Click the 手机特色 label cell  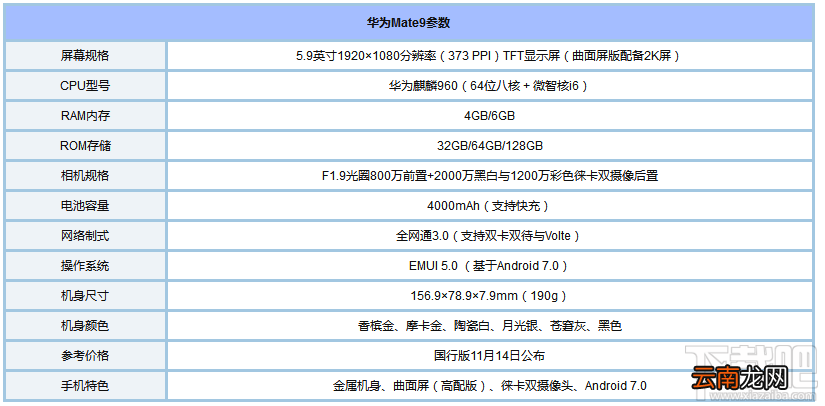point(85,385)
